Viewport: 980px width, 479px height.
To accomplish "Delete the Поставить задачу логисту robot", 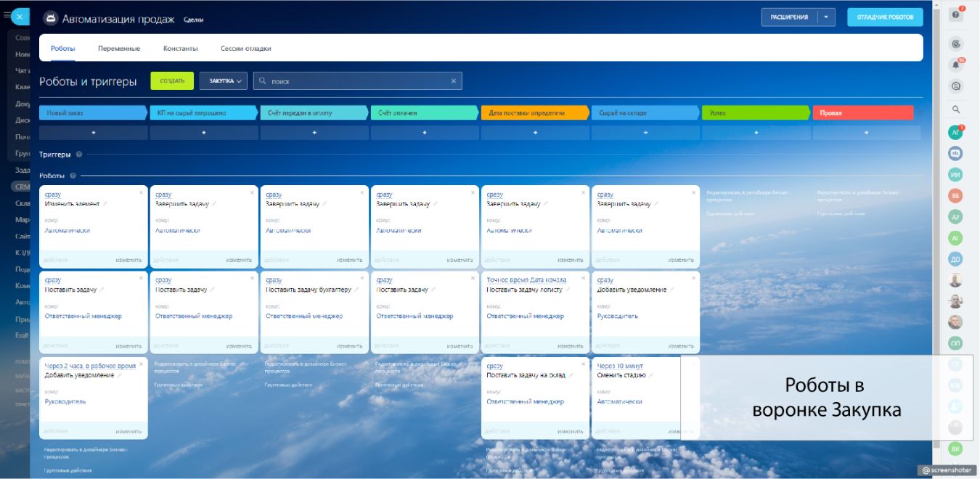I will coord(584,277).
